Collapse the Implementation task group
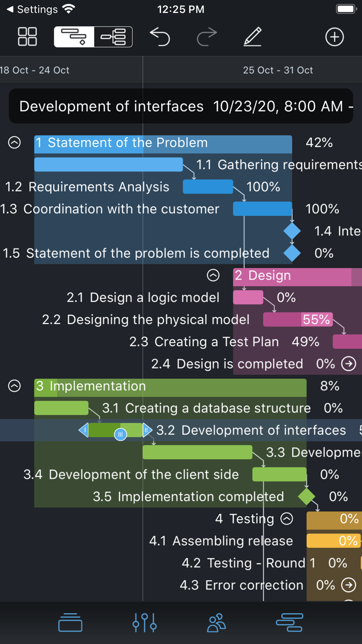 pos(14,386)
